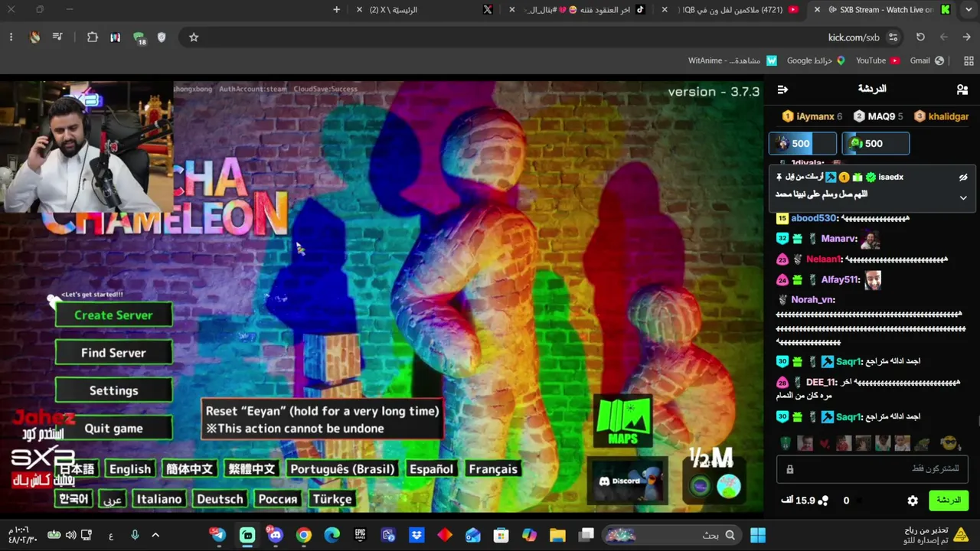Open the خرائط Google bookmark
Screen dimensions: 980x551
[x=815, y=60]
